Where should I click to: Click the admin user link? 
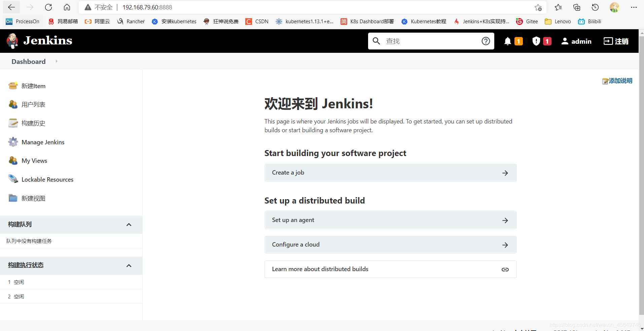[x=576, y=41]
